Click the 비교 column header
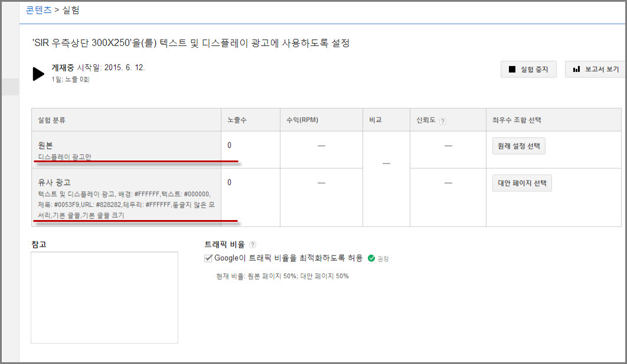The image size is (627, 364). pos(375,120)
